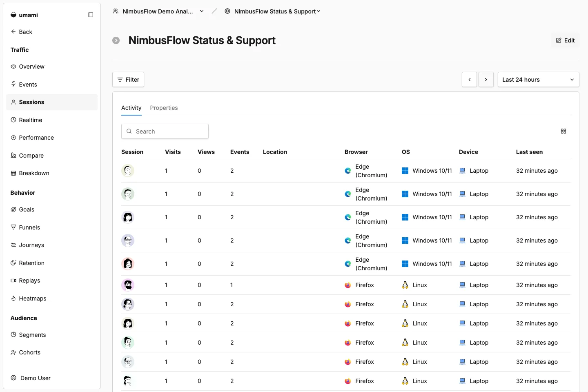This screenshot has height=392, width=588.
Task: Expand NimbusFlow Demo Anal... team dropdown
Action: coord(158,11)
